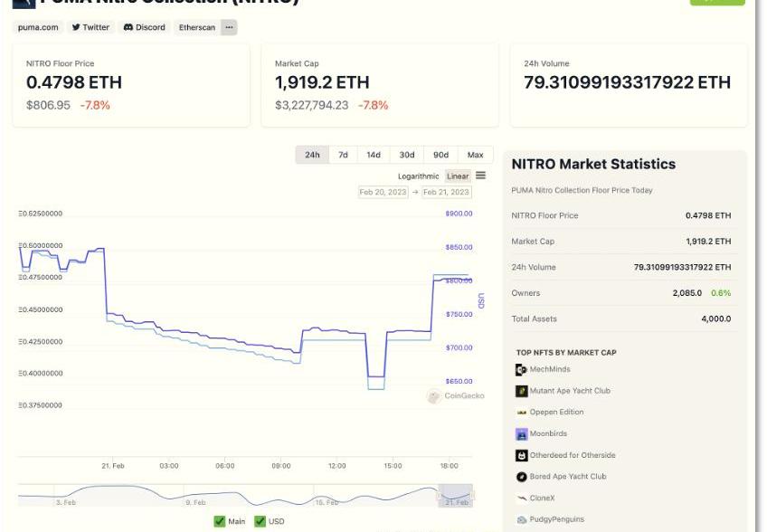Open the puma.com website link
This screenshot has height=532, width=767.
click(x=38, y=27)
